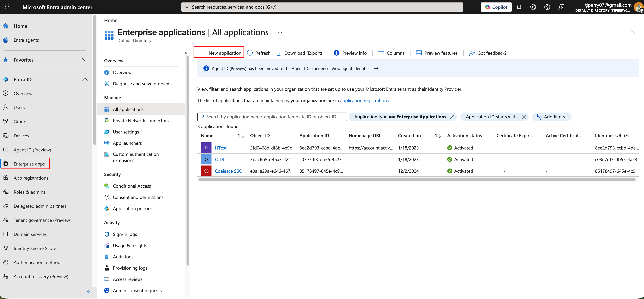Click the application name search field
This screenshot has height=299, width=644.
click(x=272, y=117)
